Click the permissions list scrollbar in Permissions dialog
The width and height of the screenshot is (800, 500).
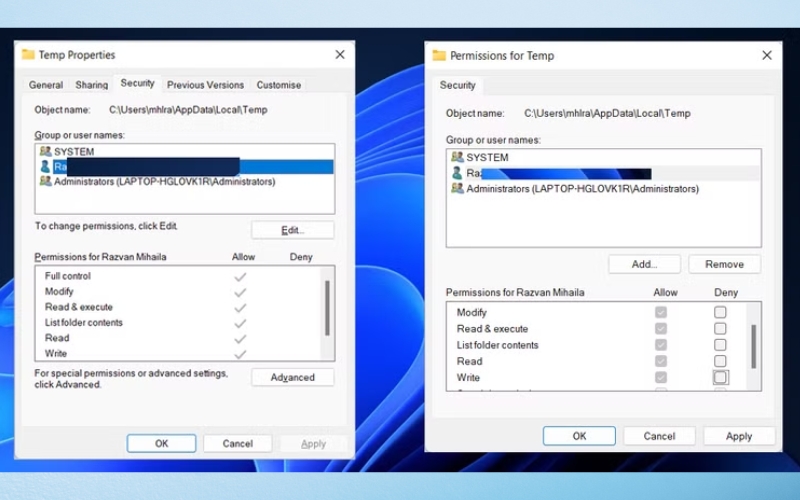pos(753,345)
